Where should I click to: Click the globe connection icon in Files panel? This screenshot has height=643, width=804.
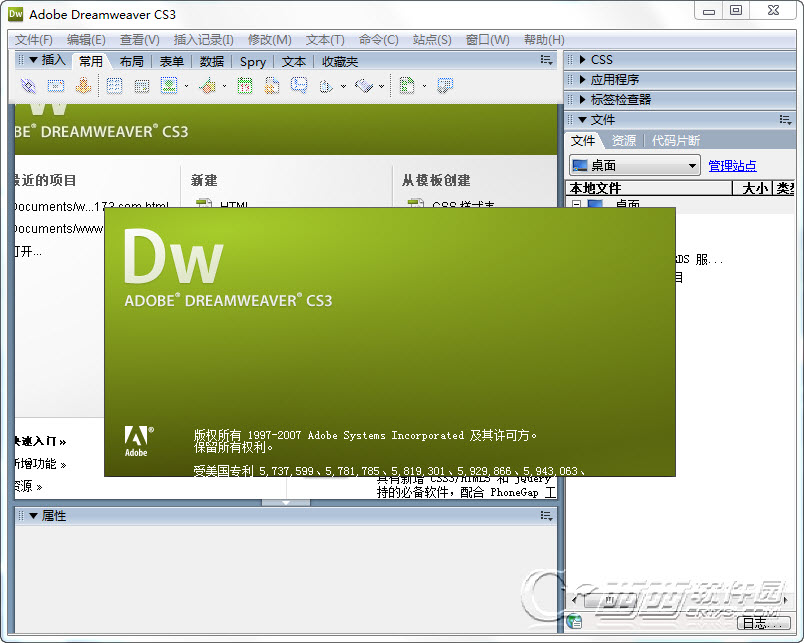pos(574,621)
